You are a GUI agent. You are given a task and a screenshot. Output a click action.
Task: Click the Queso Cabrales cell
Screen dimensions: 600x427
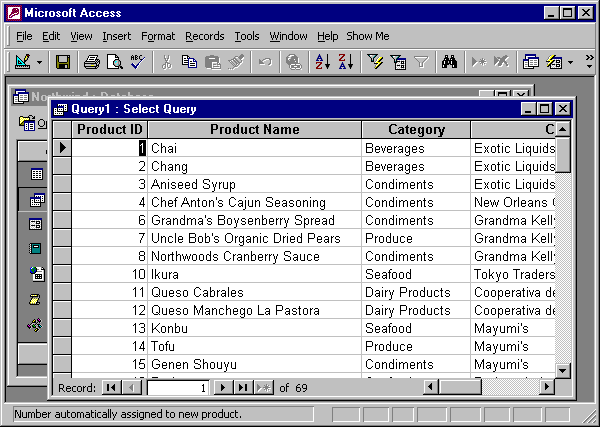click(254, 292)
